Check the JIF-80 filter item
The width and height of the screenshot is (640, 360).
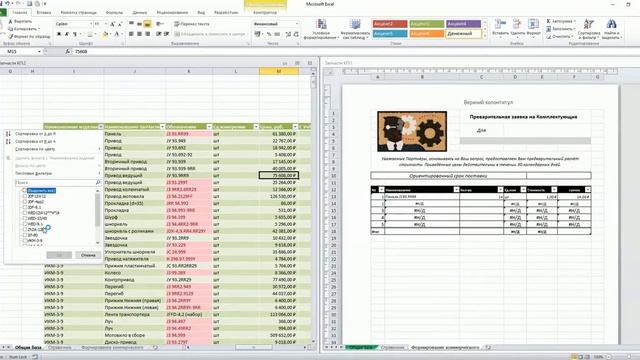pos(24,235)
